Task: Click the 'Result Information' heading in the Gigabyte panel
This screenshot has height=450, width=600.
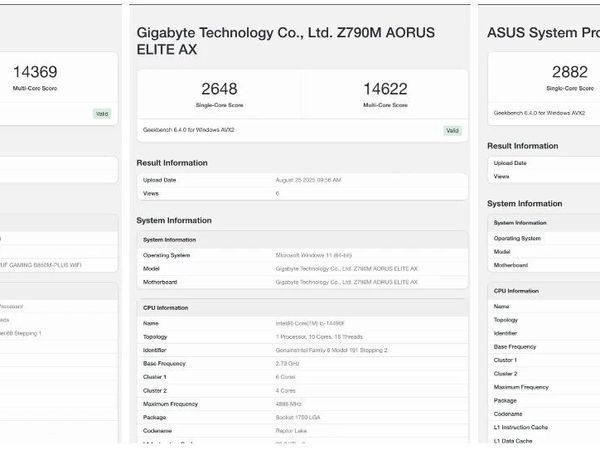Action: [x=172, y=163]
